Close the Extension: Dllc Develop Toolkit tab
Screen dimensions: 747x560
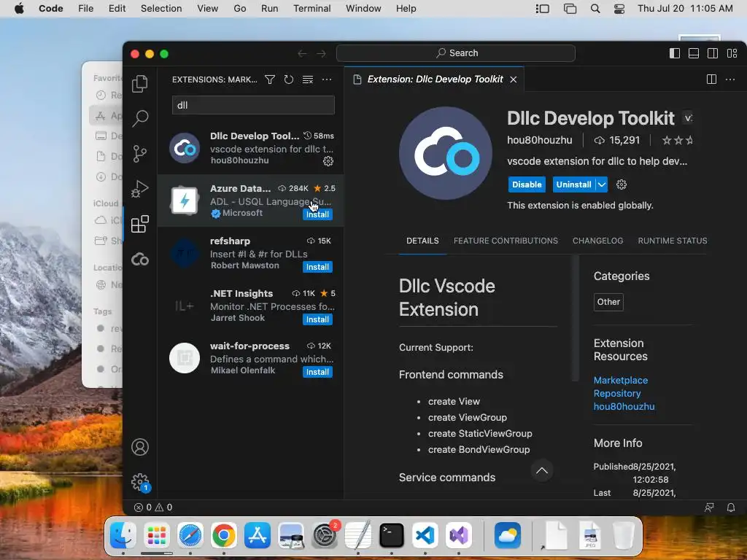click(x=513, y=79)
